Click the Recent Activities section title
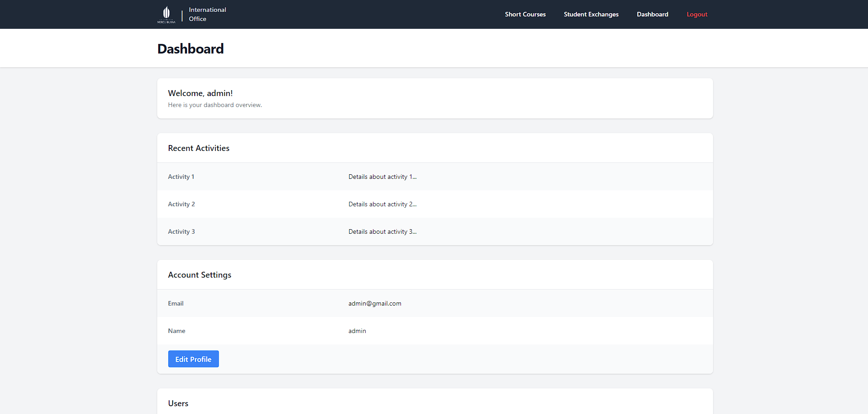 [x=198, y=148]
